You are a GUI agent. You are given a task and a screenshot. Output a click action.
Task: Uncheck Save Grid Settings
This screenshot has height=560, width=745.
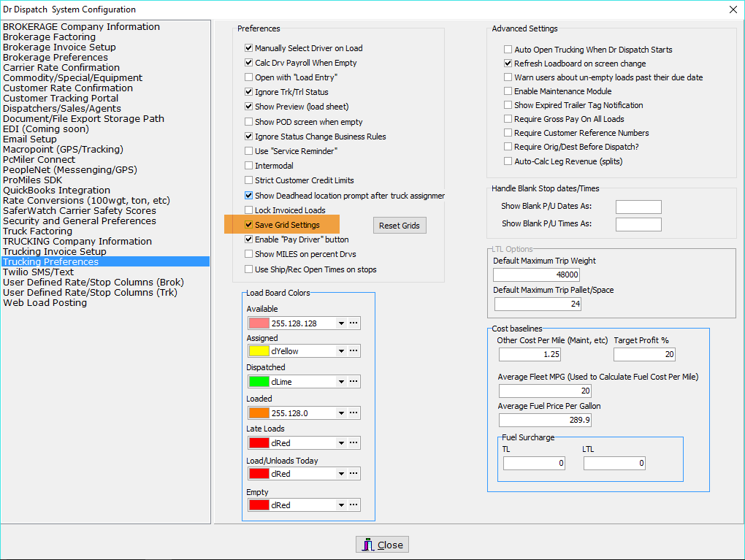pos(248,225)
